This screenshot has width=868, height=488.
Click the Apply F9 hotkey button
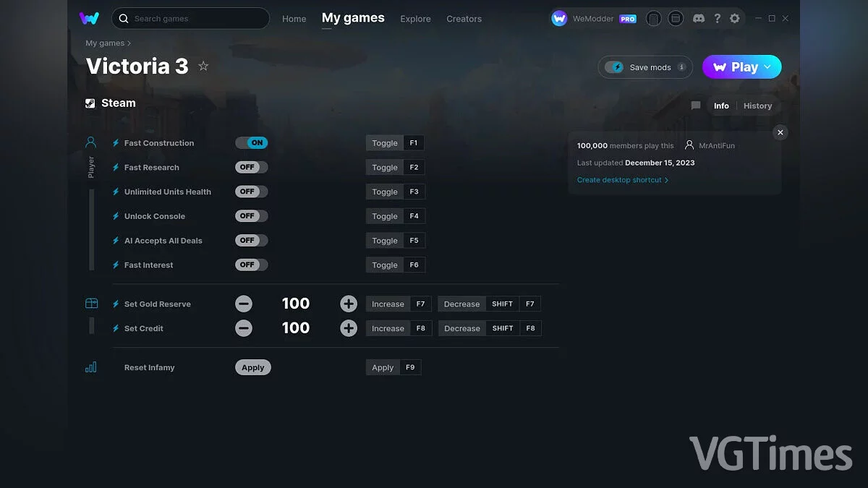[393, 367]
